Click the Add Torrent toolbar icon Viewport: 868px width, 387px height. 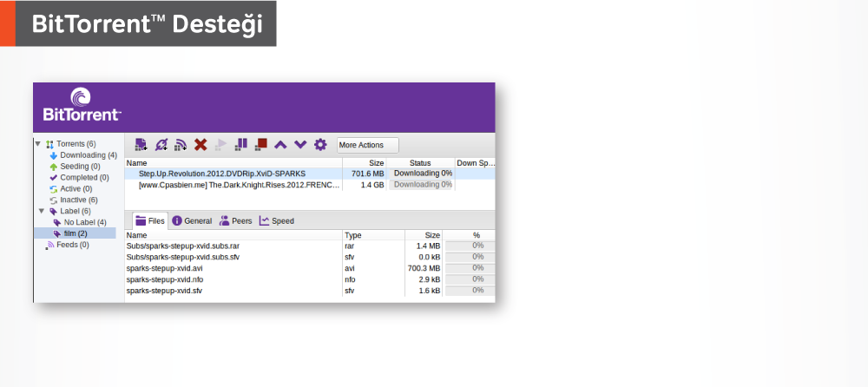click(x=141, y=145)
